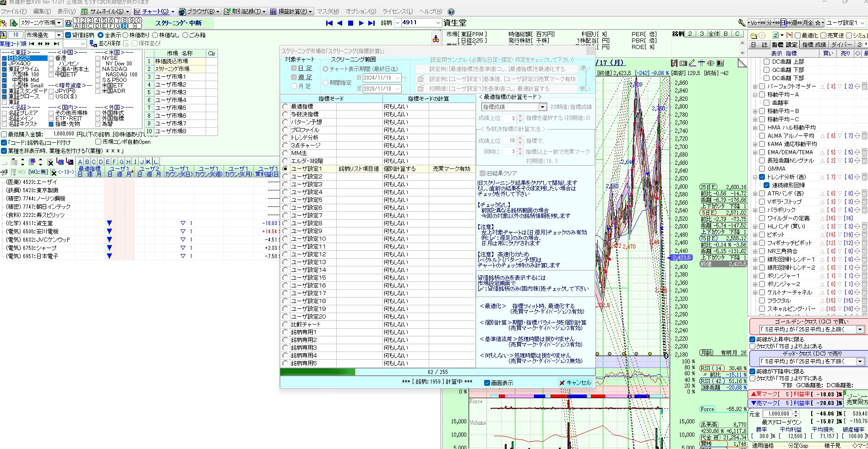The image size is (868, 449).
Task: Uncheck the 画面表示 checkbox in the dialog
Action: click(x=487, y=383)
